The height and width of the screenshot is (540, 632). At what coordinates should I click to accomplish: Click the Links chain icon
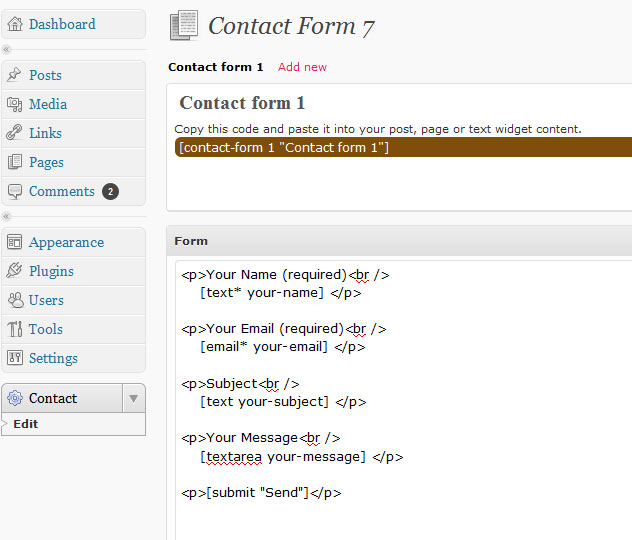click(14, 133)
